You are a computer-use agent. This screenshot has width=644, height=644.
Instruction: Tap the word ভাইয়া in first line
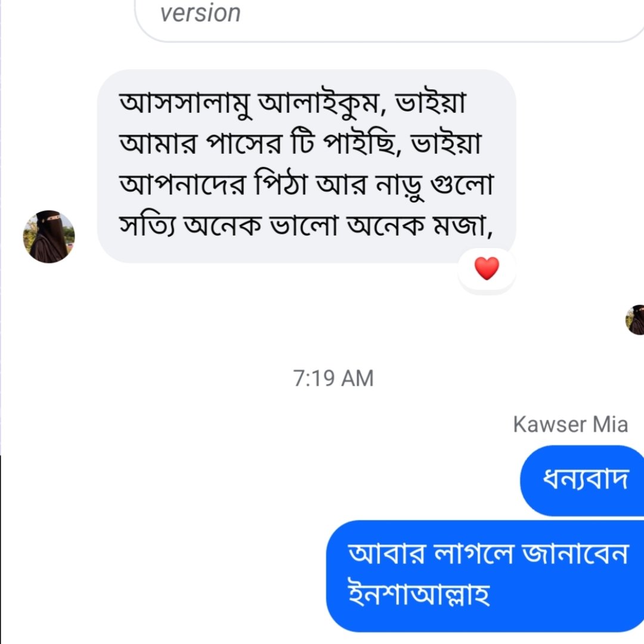(431, 102)
